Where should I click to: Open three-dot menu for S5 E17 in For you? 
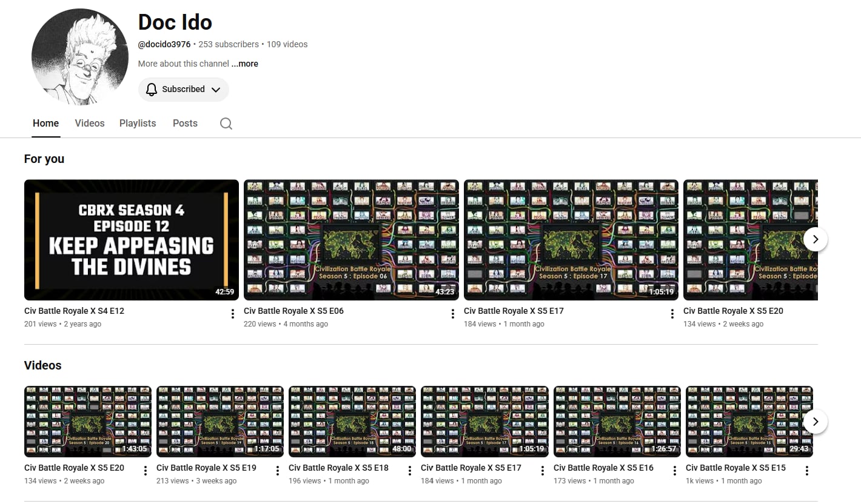[x=672, y=314]
